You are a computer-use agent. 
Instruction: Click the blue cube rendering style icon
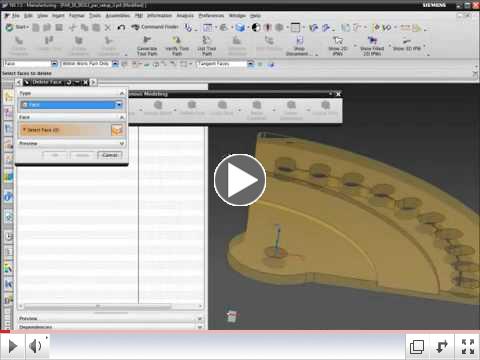pos(240,28)
